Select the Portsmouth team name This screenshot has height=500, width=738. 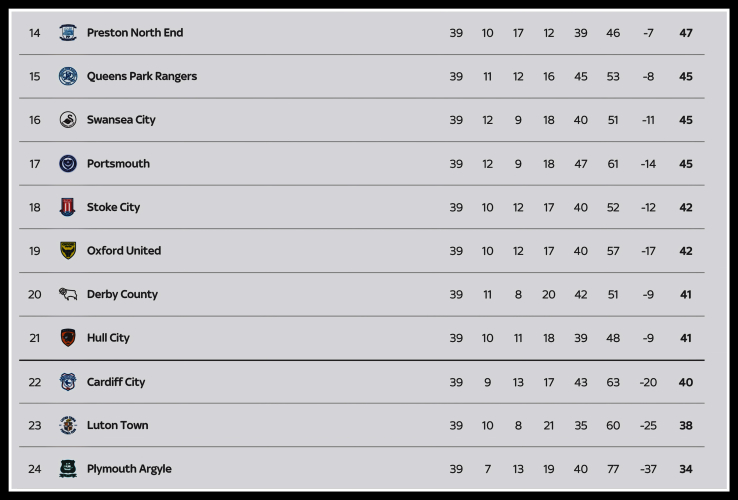(118, 164)
